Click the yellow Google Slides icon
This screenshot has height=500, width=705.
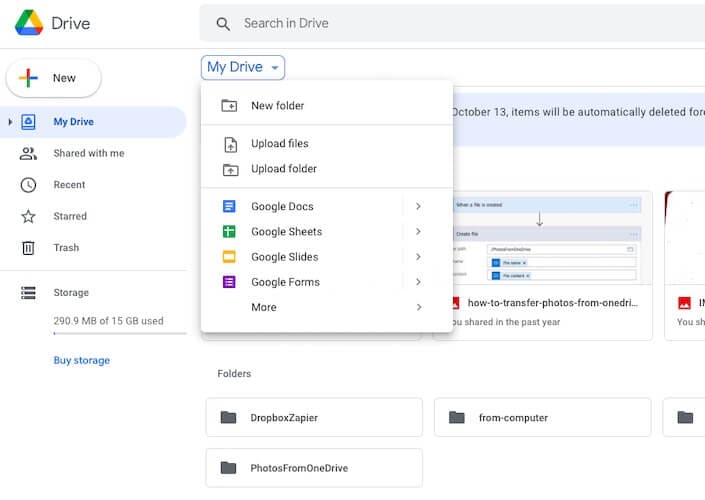pyautogui.click(x=229, y=257)
